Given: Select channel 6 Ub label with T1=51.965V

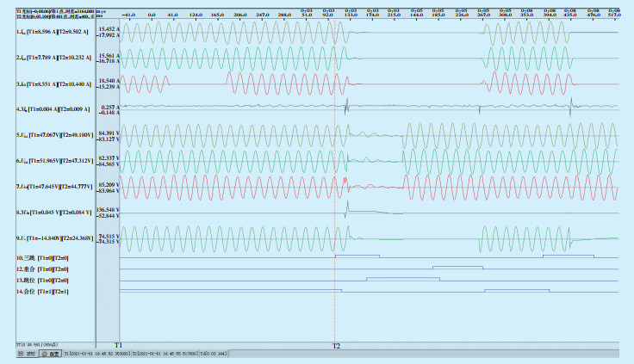Looking at the screenshot, I should click(x=49, y=161).
